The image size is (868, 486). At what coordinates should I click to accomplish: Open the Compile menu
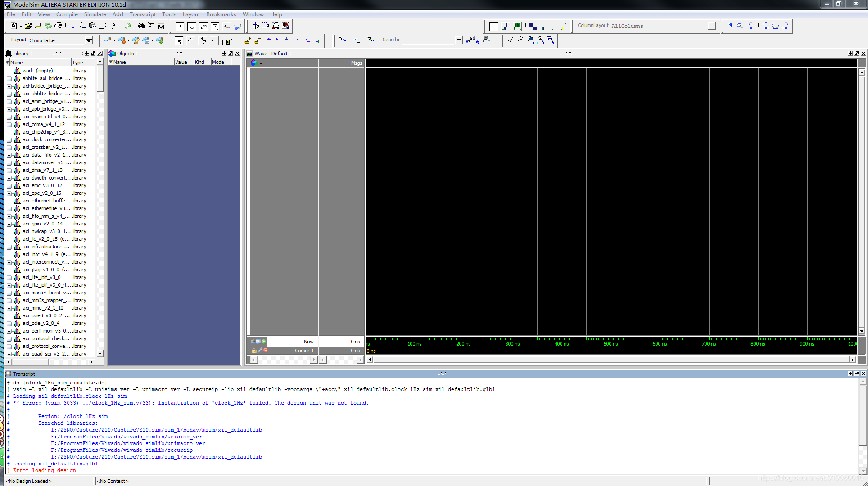click(x=67, y=14)
